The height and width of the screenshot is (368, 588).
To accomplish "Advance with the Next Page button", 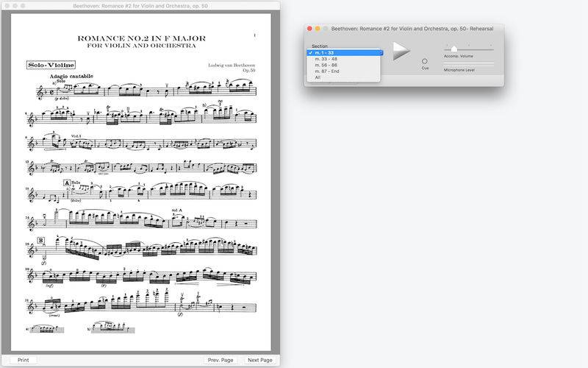I will tap(259, 360).
